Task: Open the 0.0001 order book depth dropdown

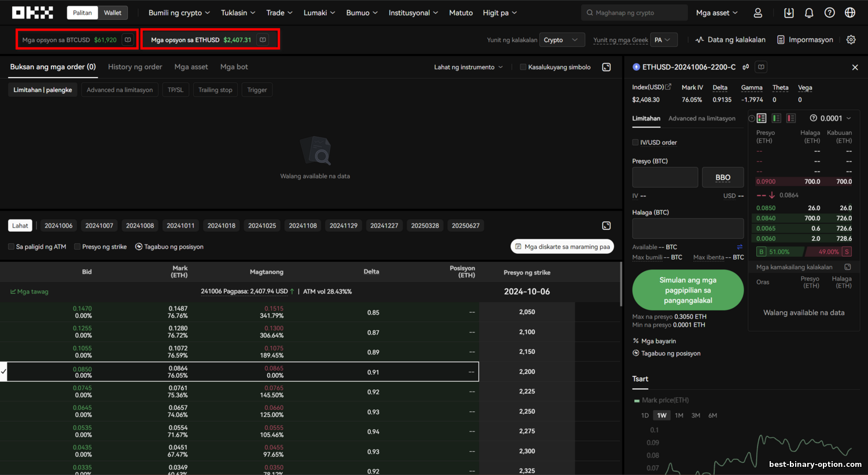Action: 831,118
